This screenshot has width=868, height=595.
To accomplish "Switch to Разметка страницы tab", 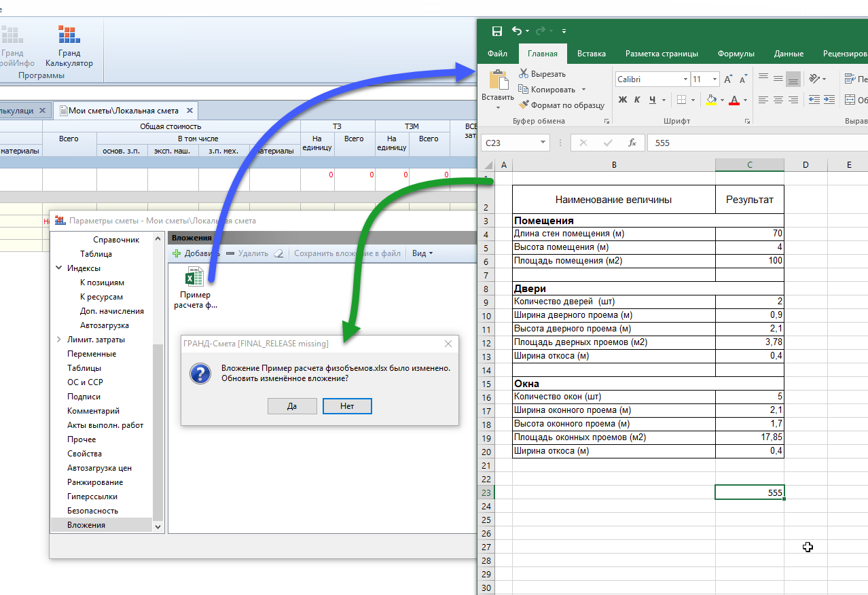I will pyautogui.click(x=662, y=54).
